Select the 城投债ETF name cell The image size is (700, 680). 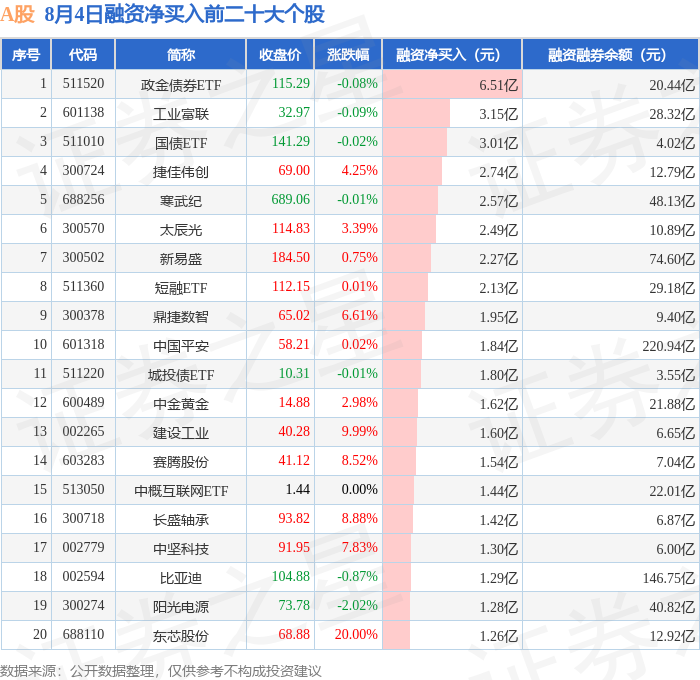click(x=181, y=375)
